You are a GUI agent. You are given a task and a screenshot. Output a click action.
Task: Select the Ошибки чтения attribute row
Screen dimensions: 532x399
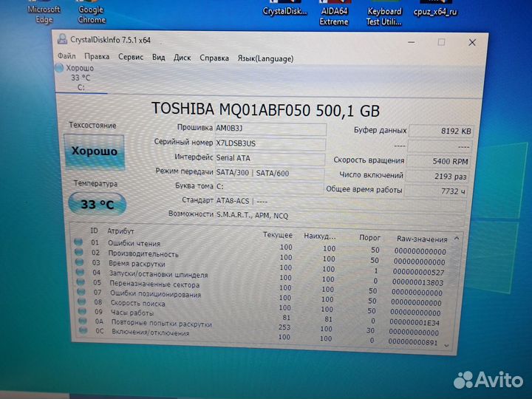261,245
